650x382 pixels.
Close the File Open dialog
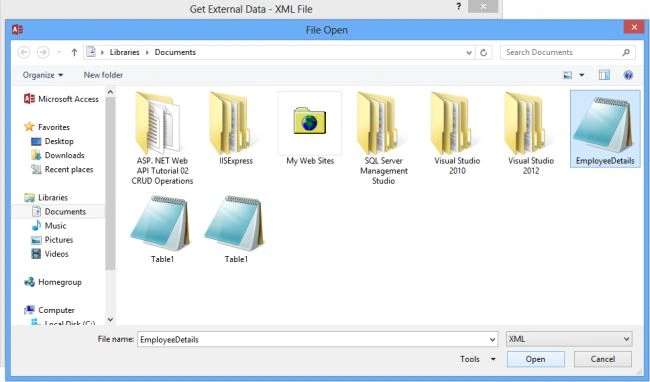(x=634, y=27)
